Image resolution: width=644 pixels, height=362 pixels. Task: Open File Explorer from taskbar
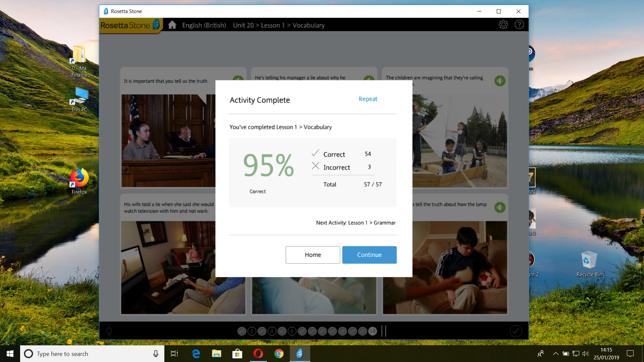pos(217,354)
